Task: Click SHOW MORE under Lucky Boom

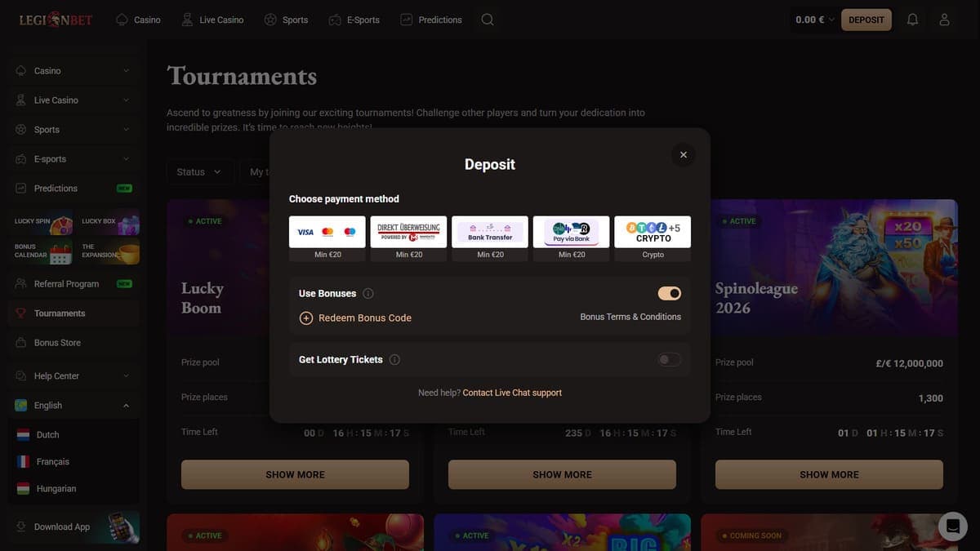Action: click(x=295, y=474)
